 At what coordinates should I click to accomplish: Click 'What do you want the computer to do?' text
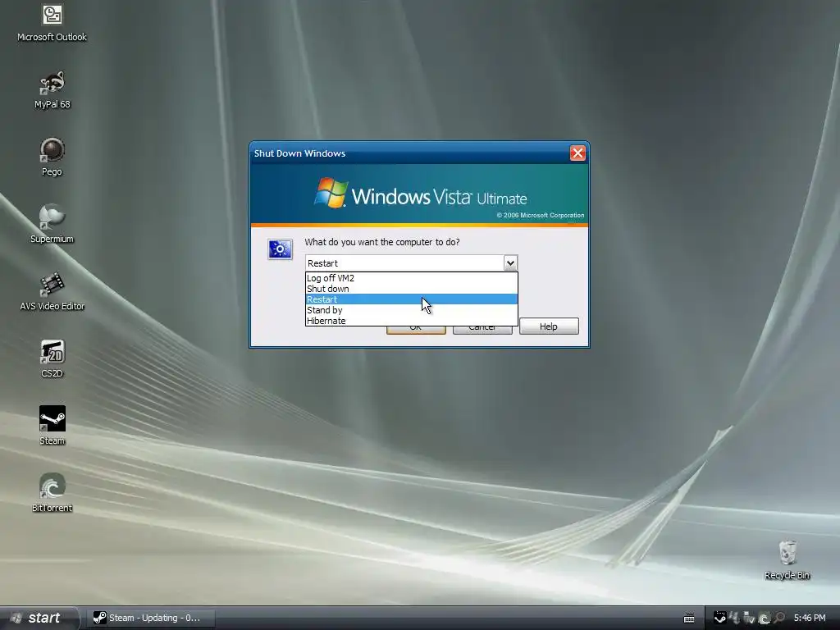pos(382,242)
